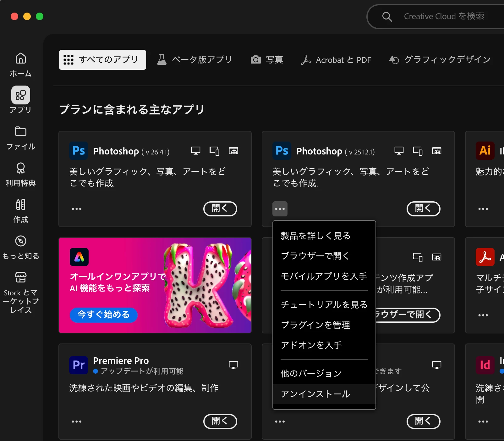Viewport: 504px width, 441px height.
Task: Open 作成 in the sidebar
Action: 21,211
